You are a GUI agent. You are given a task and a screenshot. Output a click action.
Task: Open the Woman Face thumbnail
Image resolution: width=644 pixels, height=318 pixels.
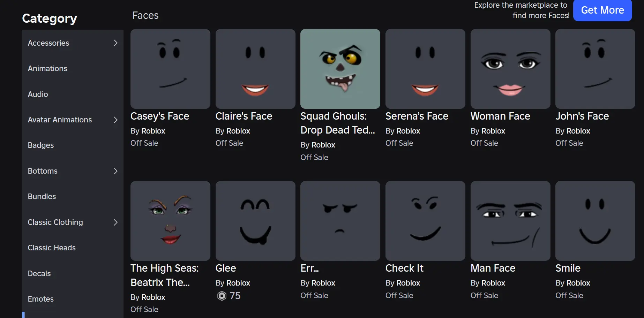pos(510,69)
